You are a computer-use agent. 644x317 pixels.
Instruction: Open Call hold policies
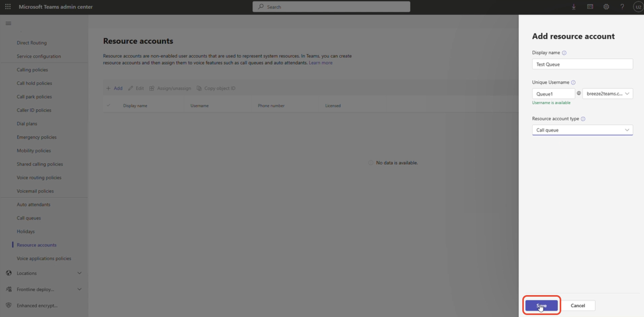[x=34, y=84]
